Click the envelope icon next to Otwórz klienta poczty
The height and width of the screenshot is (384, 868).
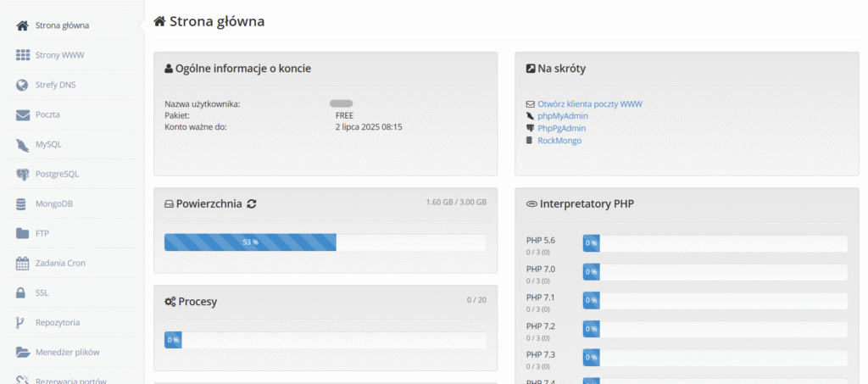[531, 104]
